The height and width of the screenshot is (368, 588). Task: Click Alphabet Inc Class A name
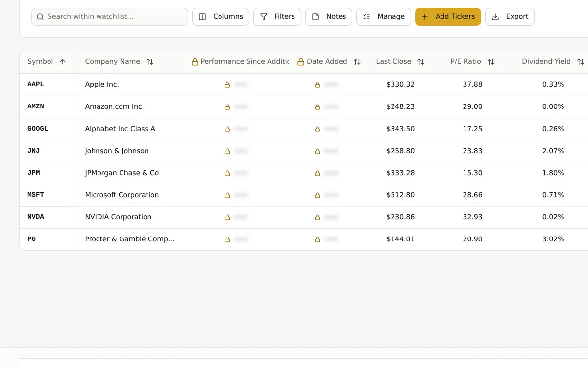[120, 129]
